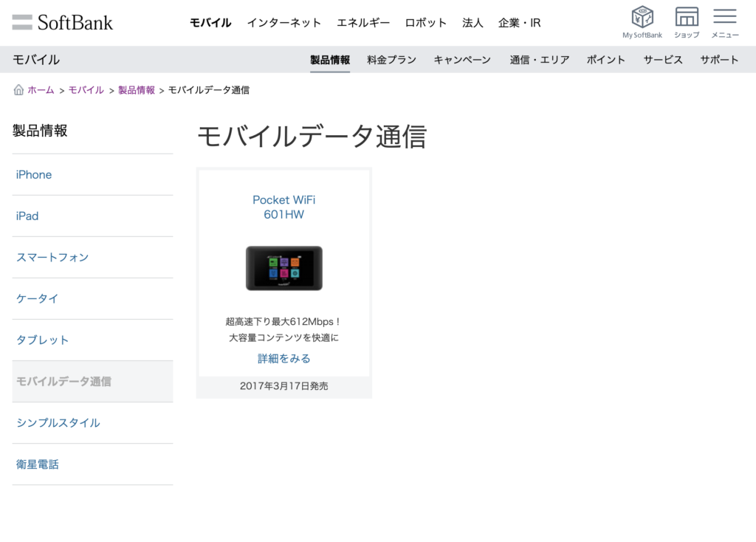
Task: Click the 2017年3月17日発売 release date text
Action: tap(284, 385)
